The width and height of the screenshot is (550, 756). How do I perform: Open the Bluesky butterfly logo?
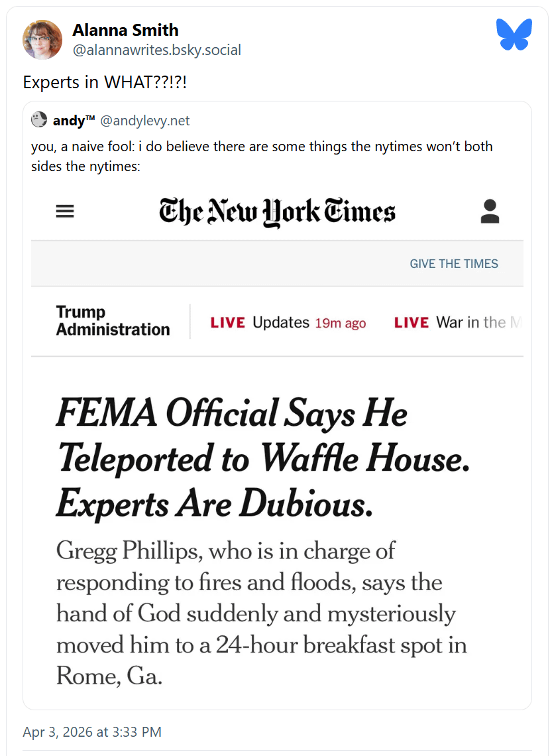(514, 34)
